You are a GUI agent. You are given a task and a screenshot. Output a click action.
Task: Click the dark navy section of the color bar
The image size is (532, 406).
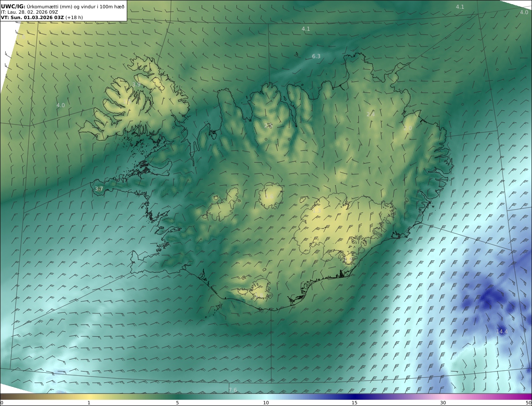point(355,396)
